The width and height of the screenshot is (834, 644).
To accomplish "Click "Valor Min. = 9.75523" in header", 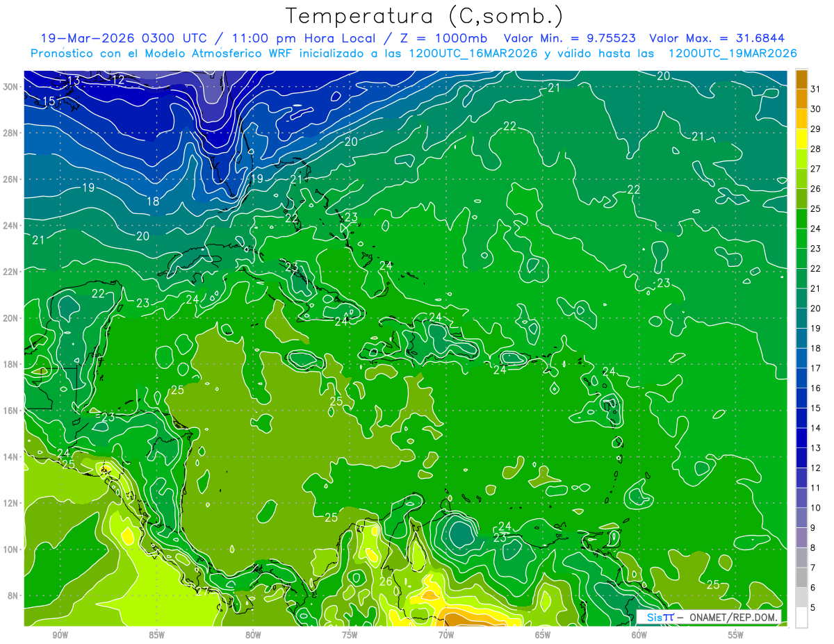I will 569,38.
